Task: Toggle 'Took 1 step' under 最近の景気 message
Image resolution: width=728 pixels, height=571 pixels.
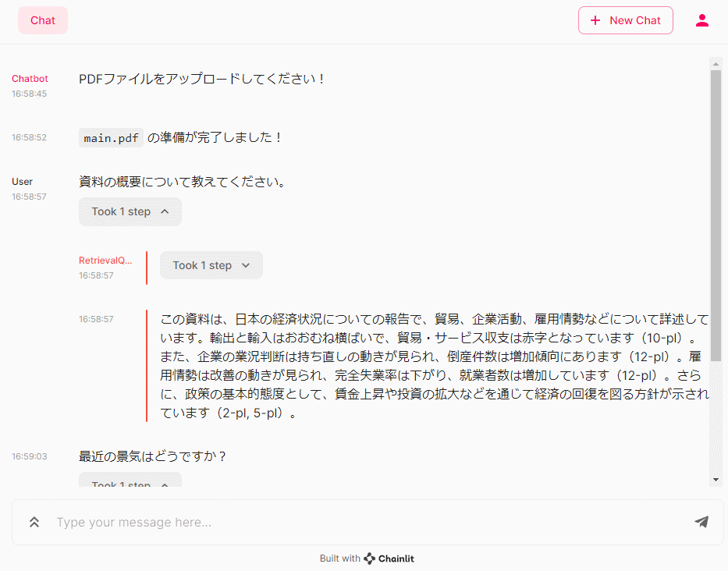Action: point(130,484)
